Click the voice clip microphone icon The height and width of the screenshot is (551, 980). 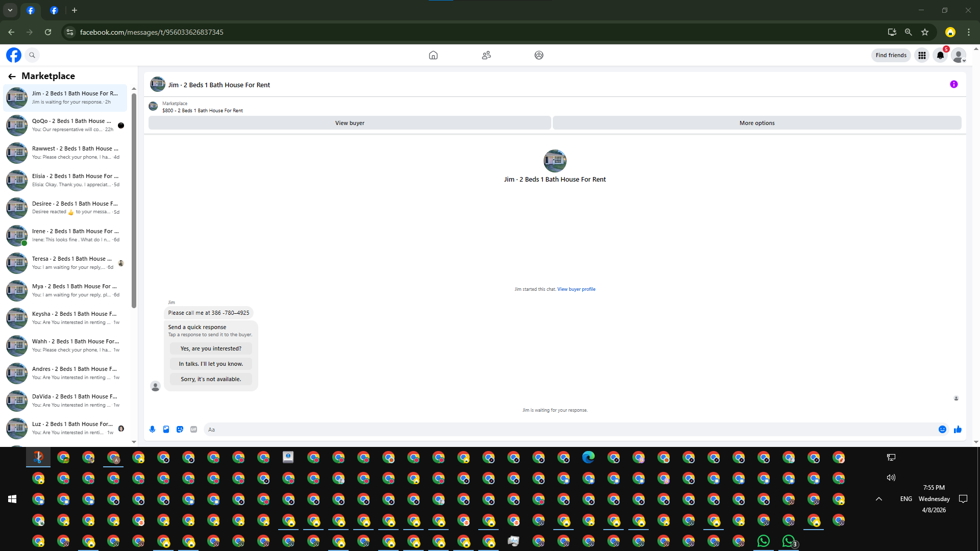(x=152, y=430)
